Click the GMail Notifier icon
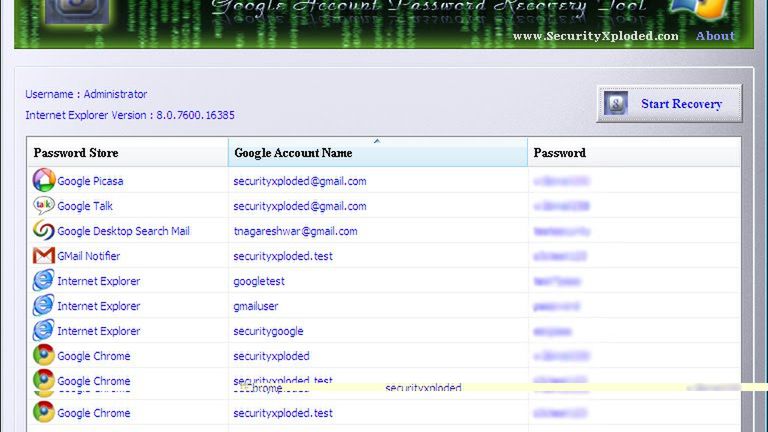This screenshot has width=768, height=432. coord(44,256)
